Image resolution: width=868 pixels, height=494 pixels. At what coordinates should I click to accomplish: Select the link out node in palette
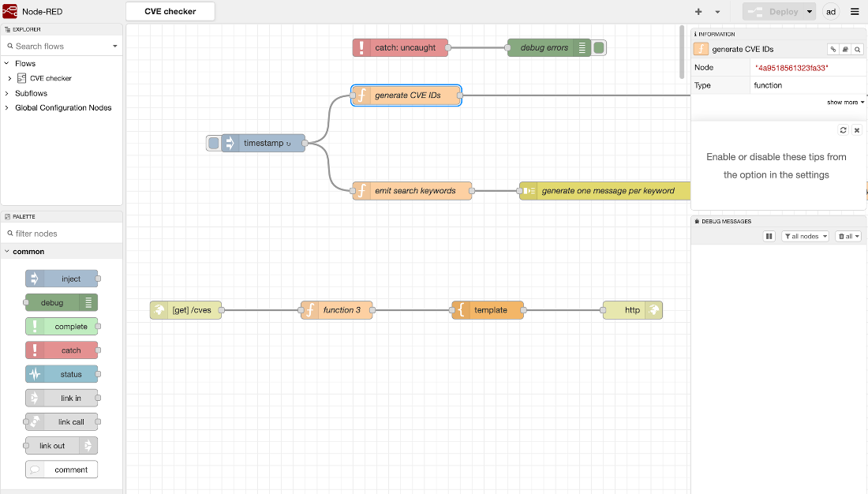point(62,445)
